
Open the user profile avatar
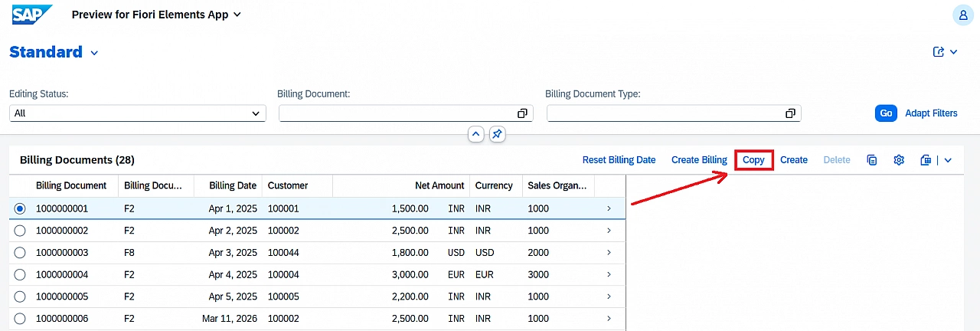pyautogui.click(x=962, y=15)
